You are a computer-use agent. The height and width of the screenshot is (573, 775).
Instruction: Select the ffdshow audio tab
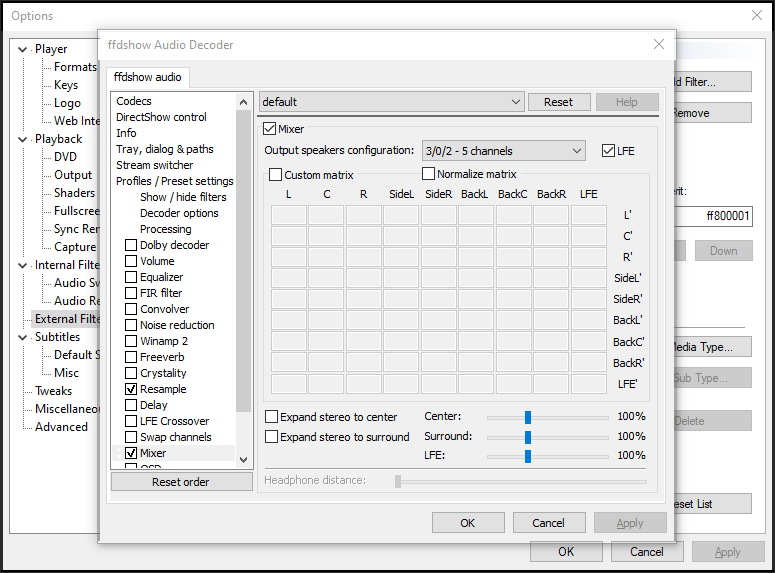[147, 77]
